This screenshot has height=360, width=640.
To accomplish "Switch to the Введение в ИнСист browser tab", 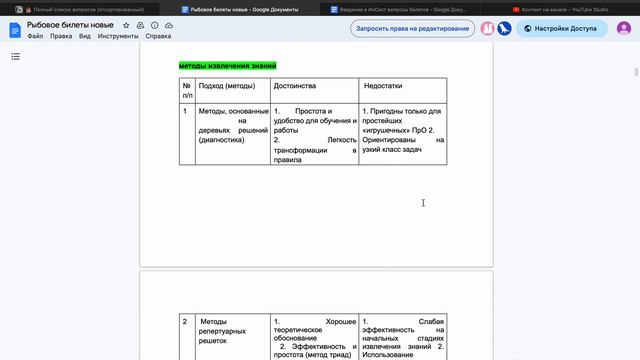I will 400,9.
